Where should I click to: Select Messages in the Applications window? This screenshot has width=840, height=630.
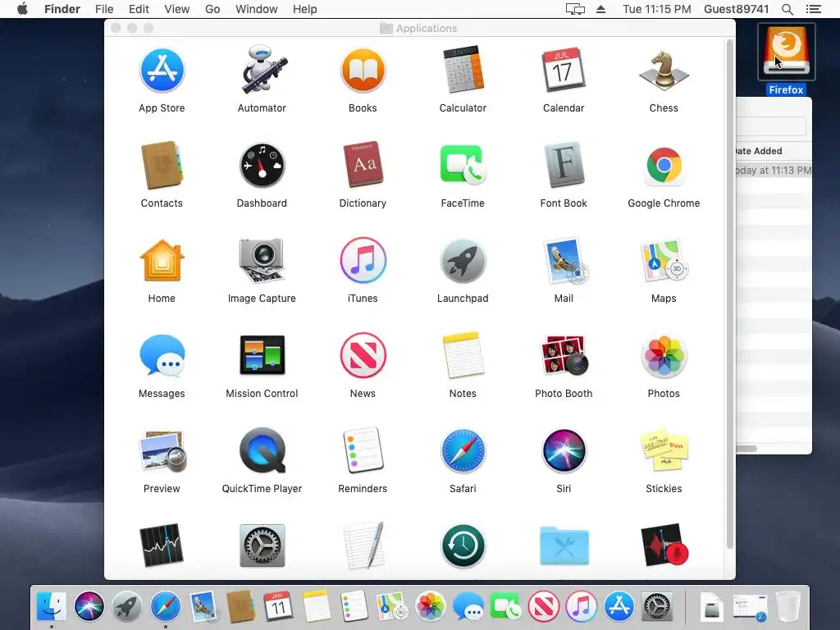coord(162,356)
